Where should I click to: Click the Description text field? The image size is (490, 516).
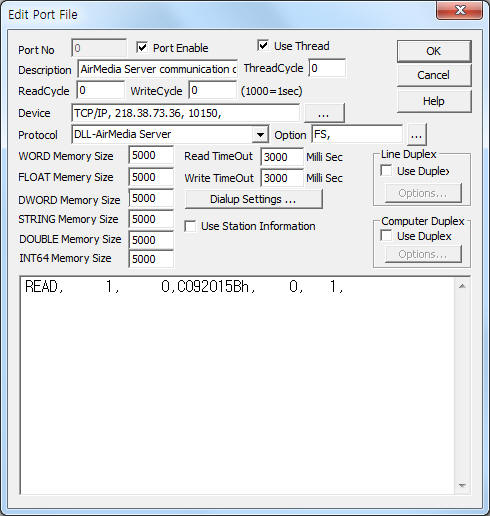tap(157, 69)
